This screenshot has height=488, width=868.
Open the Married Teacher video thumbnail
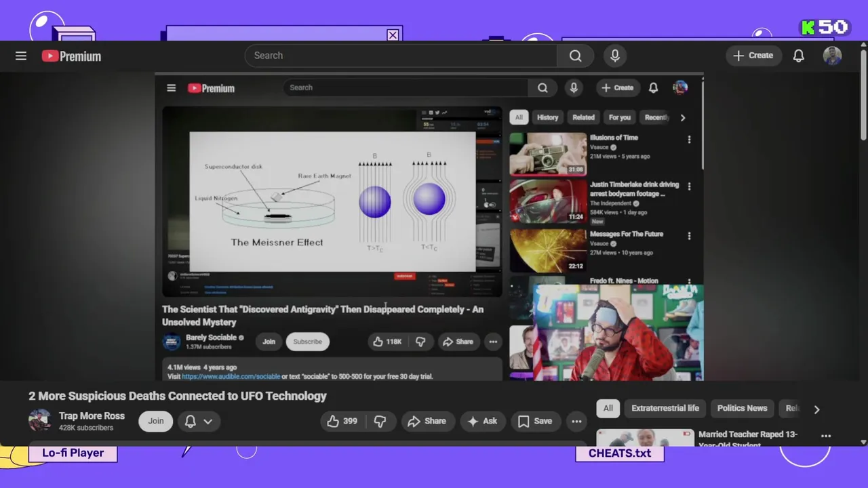[x=646, y=437]
